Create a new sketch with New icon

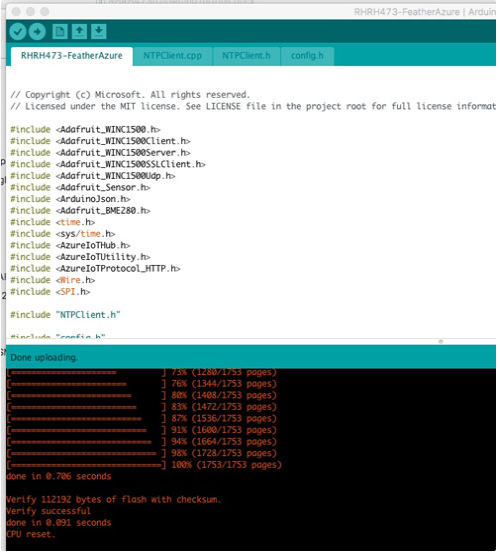[60, 32]
